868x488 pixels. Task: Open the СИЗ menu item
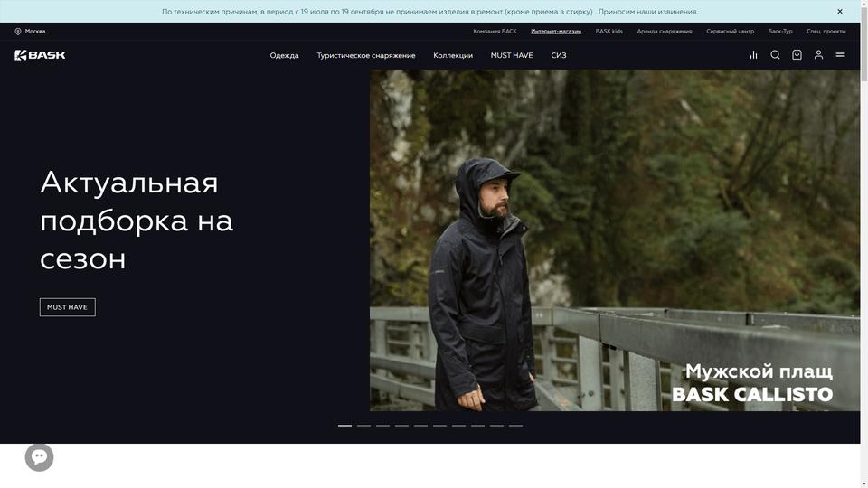coord(559,55)
